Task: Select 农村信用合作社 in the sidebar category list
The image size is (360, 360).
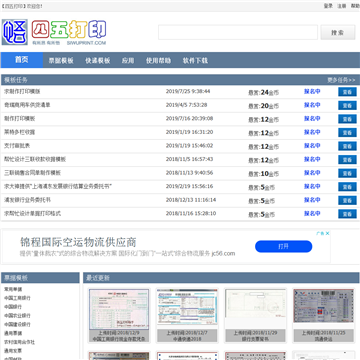Action: (x=19, y=342)
